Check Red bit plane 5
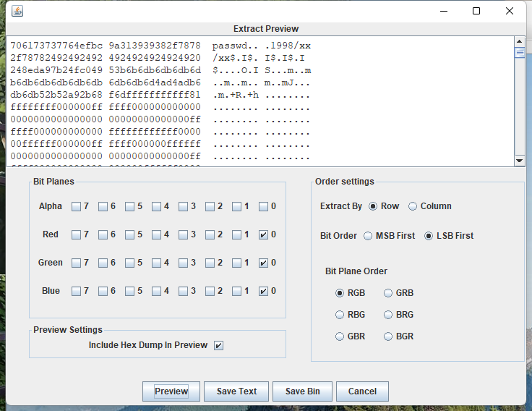Image resolution: width=532 pixels, height=411 pixels. [129, 234]
